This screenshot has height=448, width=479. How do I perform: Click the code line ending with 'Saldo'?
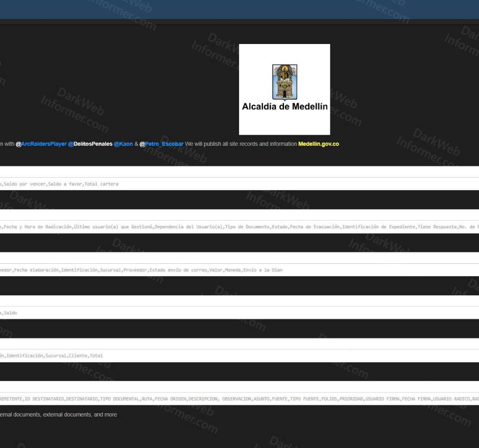[x=9, y=313]
